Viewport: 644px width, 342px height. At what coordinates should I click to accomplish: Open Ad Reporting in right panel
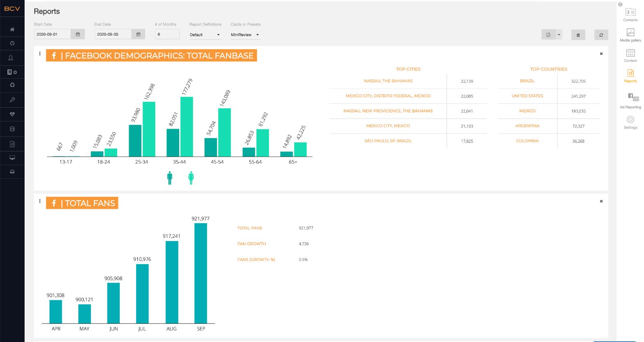(630, 100)
